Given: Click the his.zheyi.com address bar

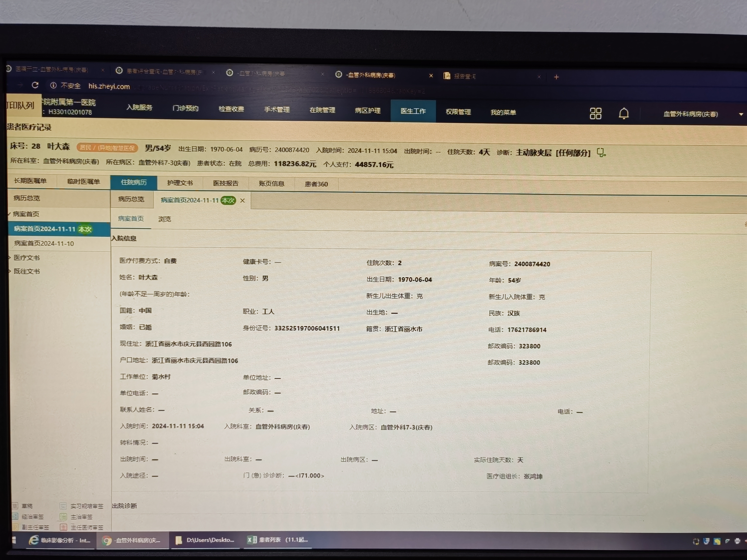Looking at the screenshot, I should 109,86.
